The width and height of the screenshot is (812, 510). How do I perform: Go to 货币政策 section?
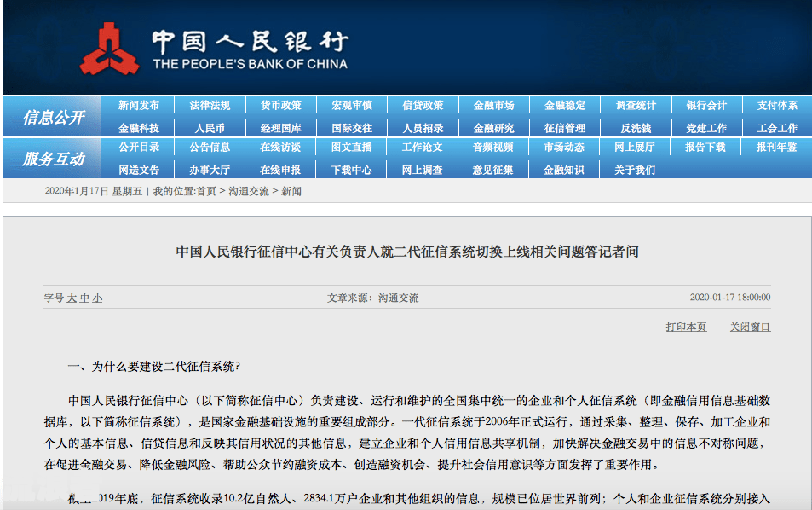click(280, 105)
